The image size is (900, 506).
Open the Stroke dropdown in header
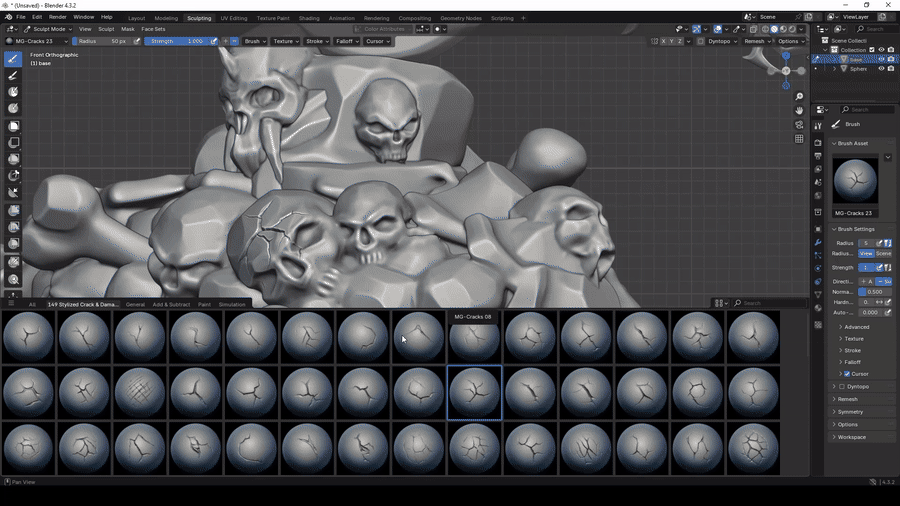pyautogui.click(x=317, y=41)
